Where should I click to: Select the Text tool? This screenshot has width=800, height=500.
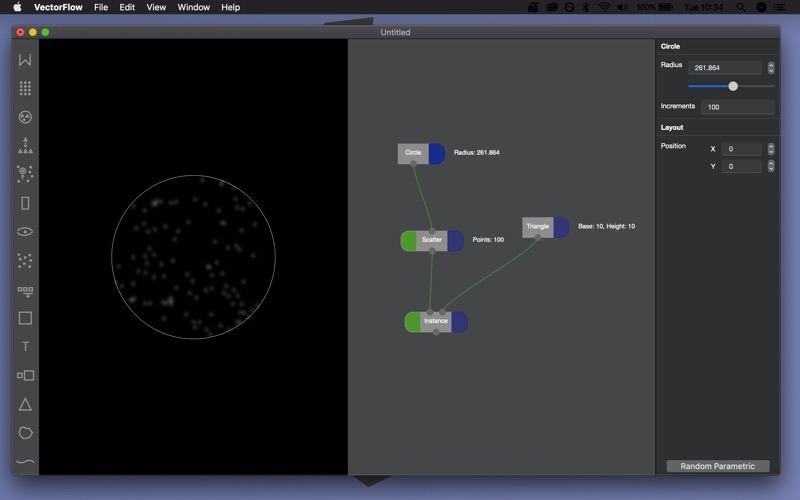[x=25, y=346]
